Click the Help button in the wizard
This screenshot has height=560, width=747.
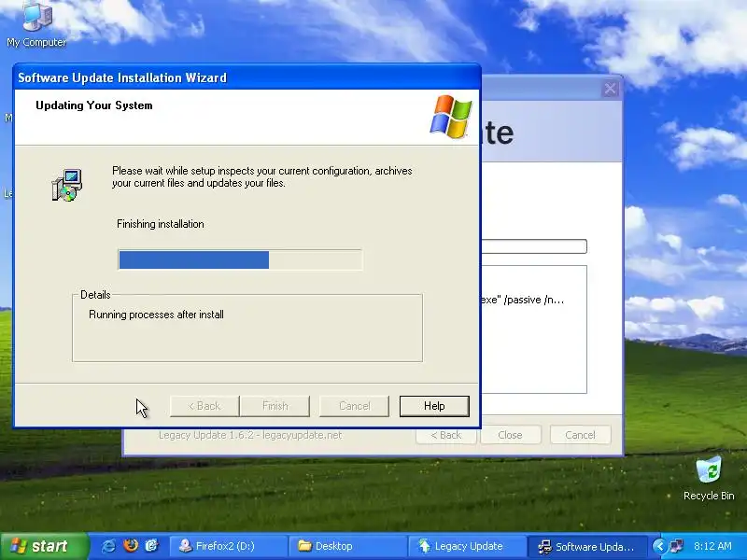(x=434, y=406)
